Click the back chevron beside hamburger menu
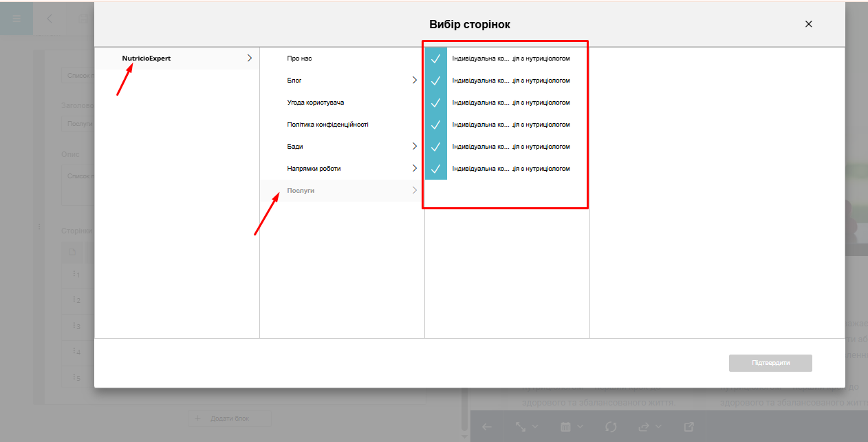The width and height of the screenshot is (868, 442). click(x=50, y=19)
